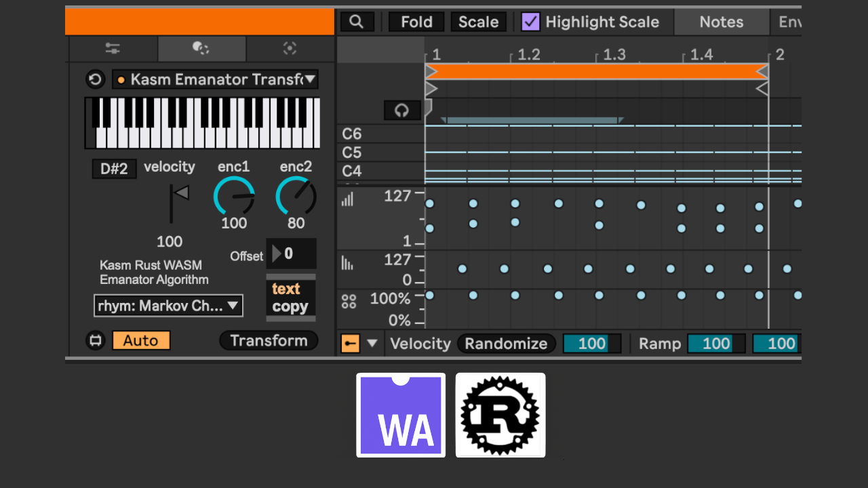Open the clip properties sliders tab
The height and width of the screenshot is (488, 868).
click(x=113, y=48)
